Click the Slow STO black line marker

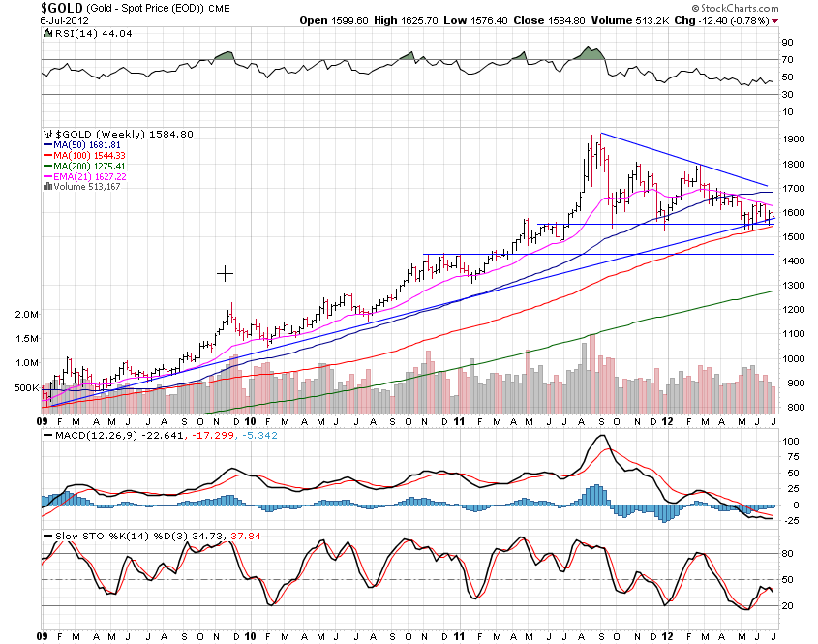tap(48, 535)
